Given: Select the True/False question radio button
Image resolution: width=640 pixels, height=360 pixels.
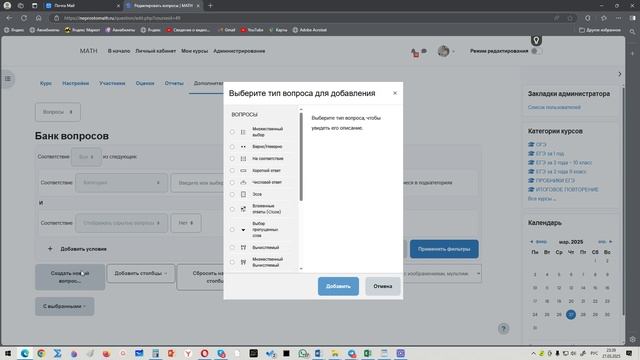Looking at the screenshot, I should point(232,147).
